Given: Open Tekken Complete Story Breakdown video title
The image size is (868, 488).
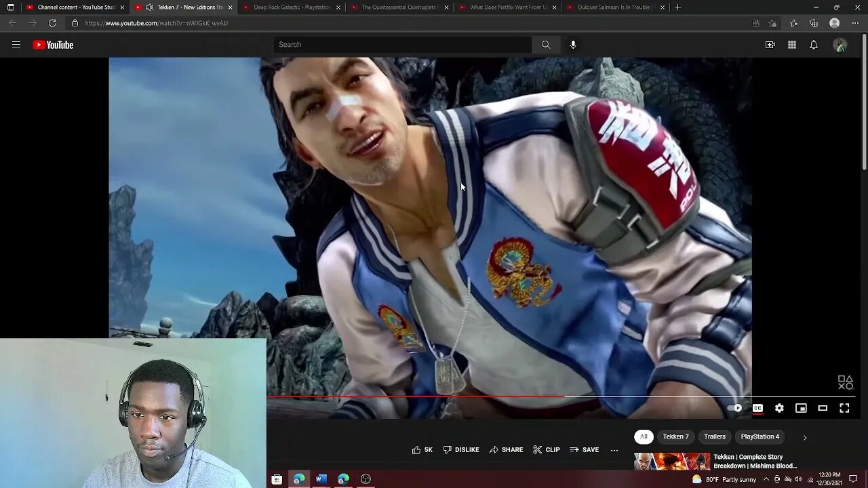Looking at the screenshot, I should (x=755, y=462).
